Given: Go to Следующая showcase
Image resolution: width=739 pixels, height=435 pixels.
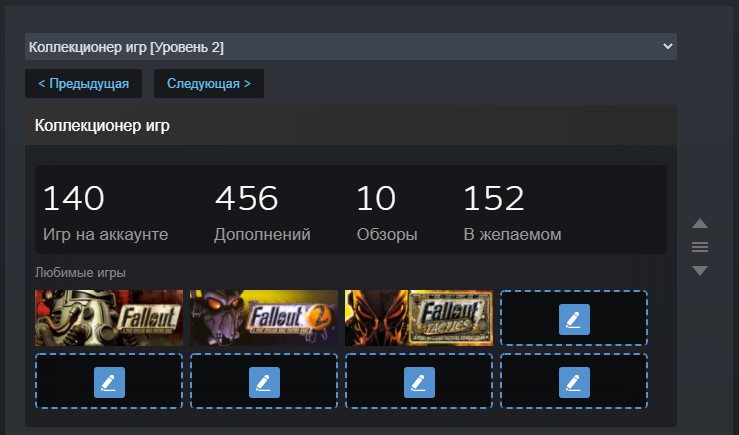Looking at the screenshot, I should coord(209,83).
